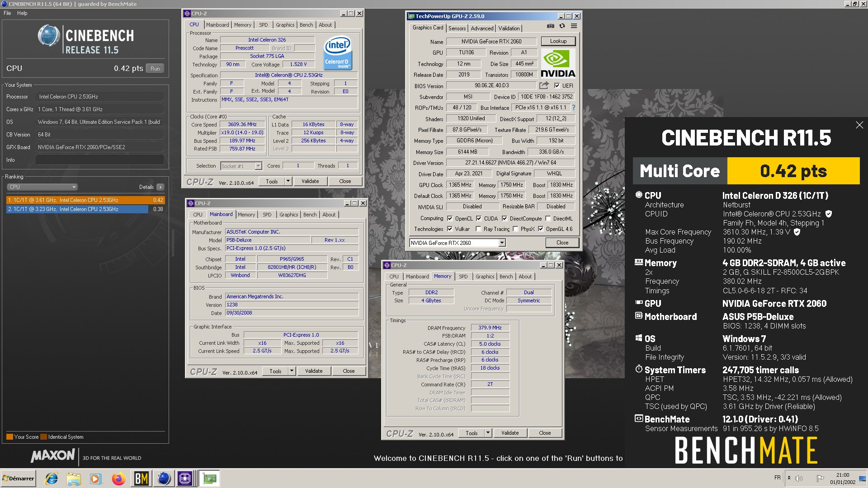The height and width of the screenshot is (488, 868).
Task: Click the Bus Interface question mark in GPU-Z
Action: coord(574,108)
